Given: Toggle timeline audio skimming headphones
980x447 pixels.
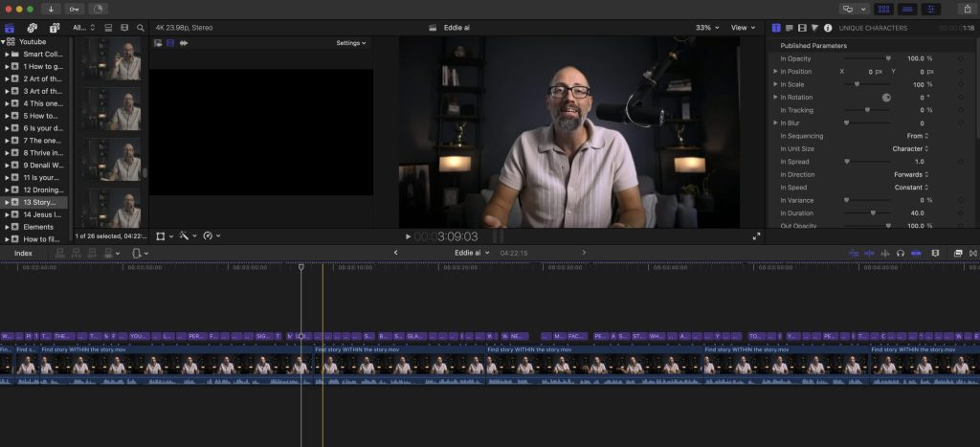Looking at the screenshot, I should point(901,253).
